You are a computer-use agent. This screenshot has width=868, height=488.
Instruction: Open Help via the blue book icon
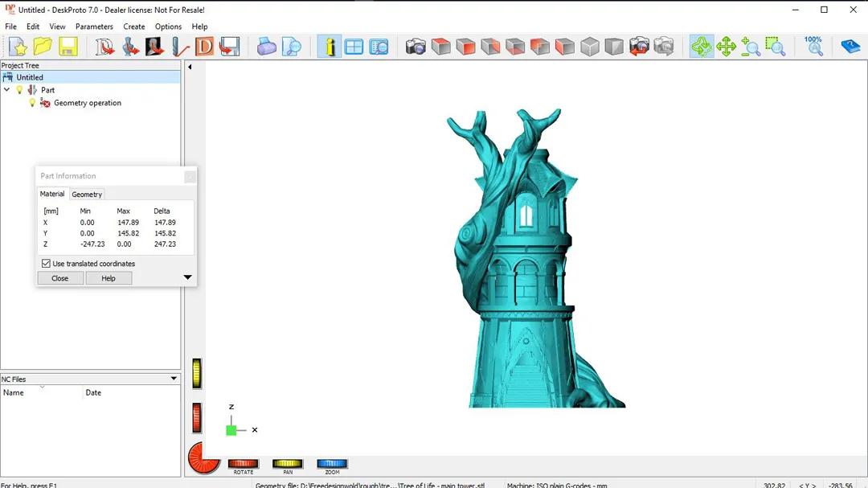coord(850,47)
